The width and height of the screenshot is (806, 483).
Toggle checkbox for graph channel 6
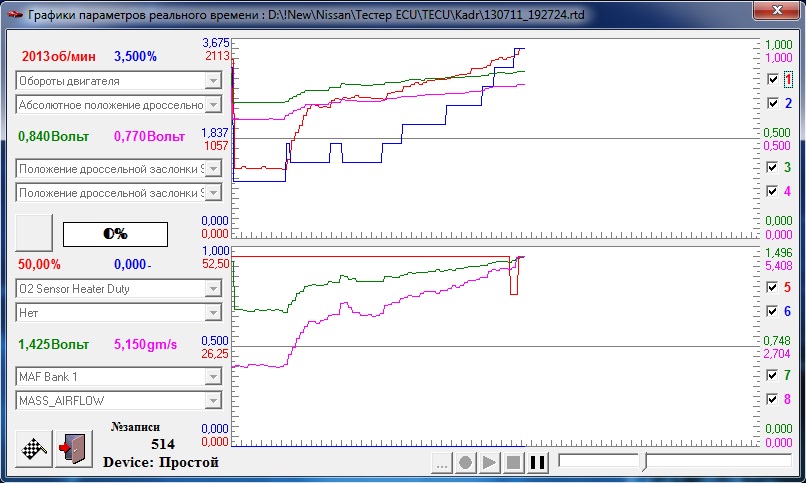pyautogui.click(x=773, y=311)
